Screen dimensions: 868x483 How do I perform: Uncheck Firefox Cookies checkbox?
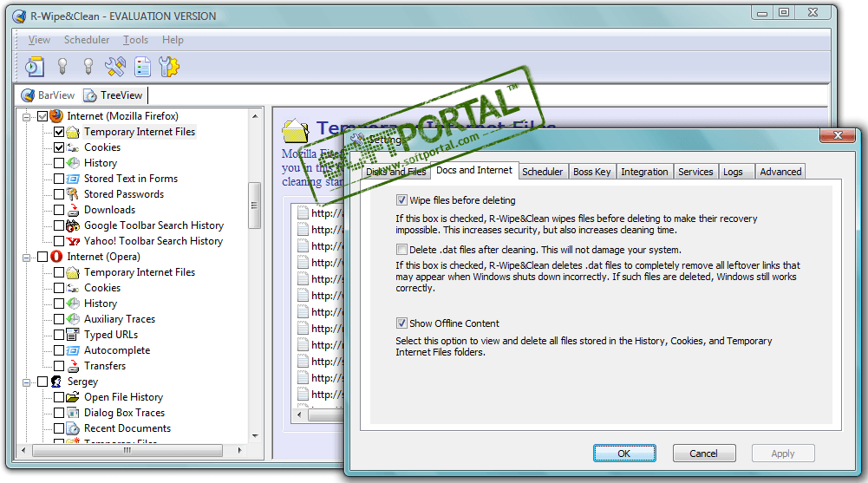tap(59, 147)
